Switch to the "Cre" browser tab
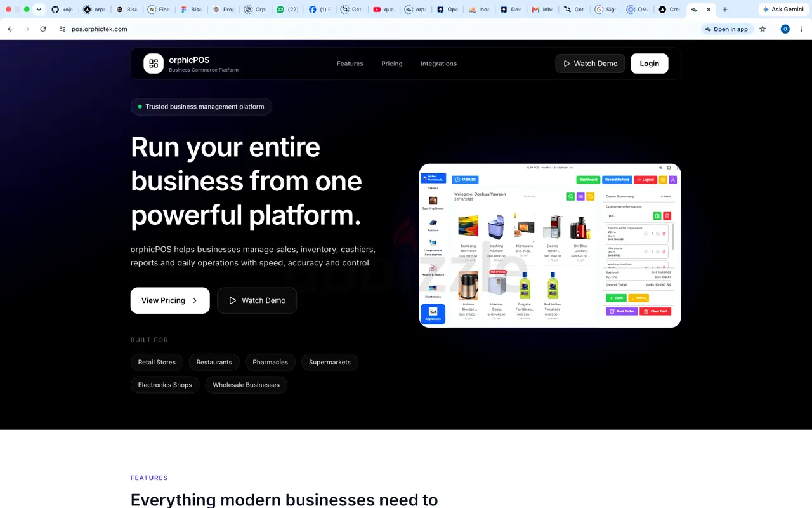 (669, 10)
